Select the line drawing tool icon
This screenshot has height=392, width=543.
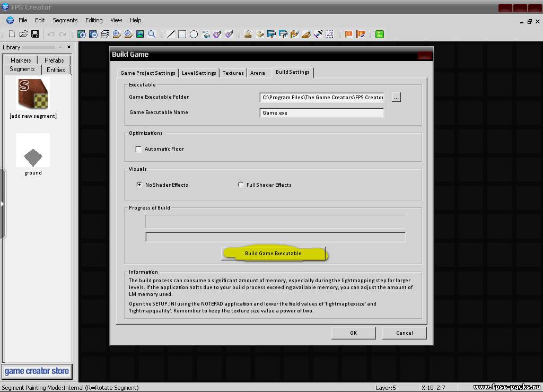click(171, 34)
